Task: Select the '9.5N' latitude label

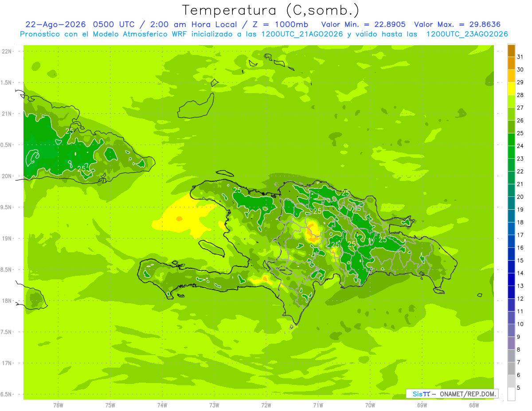Action: pos(7,207)
